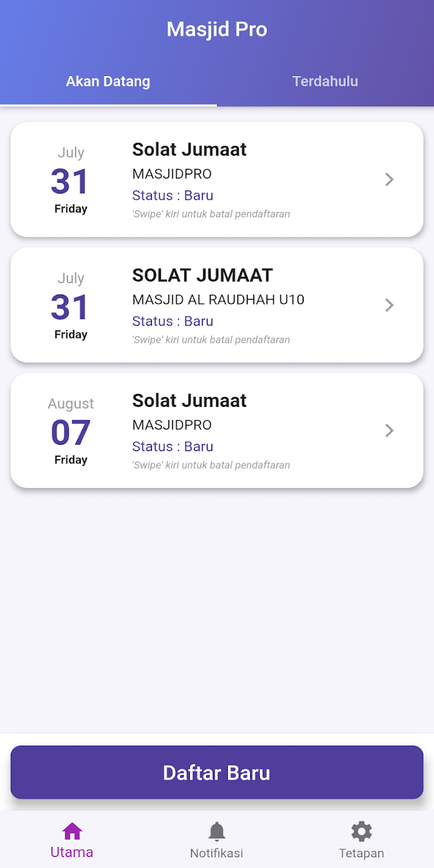Tap the Utama label in bottom bar
Screen dimensions: 434x868
pyautogui.click(x=72, y=852)
